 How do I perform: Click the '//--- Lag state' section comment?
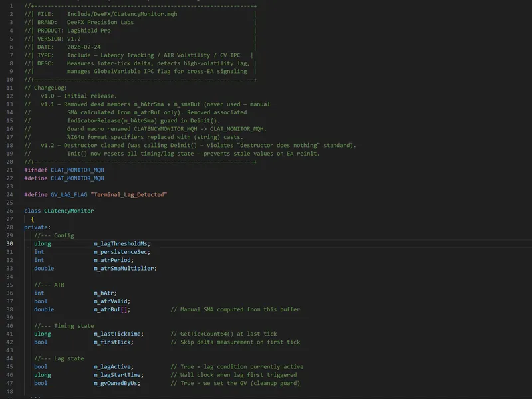click(59, 358)
